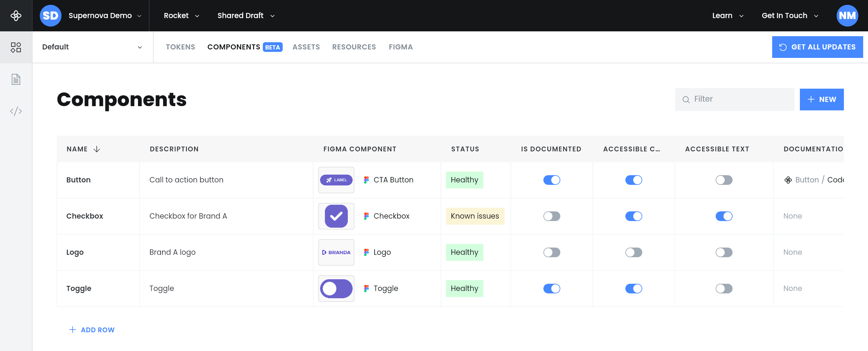The height and width of the screenshot is (351, 868).
Task: Click the sort arrow next to NAME
Action: point(97,149)
